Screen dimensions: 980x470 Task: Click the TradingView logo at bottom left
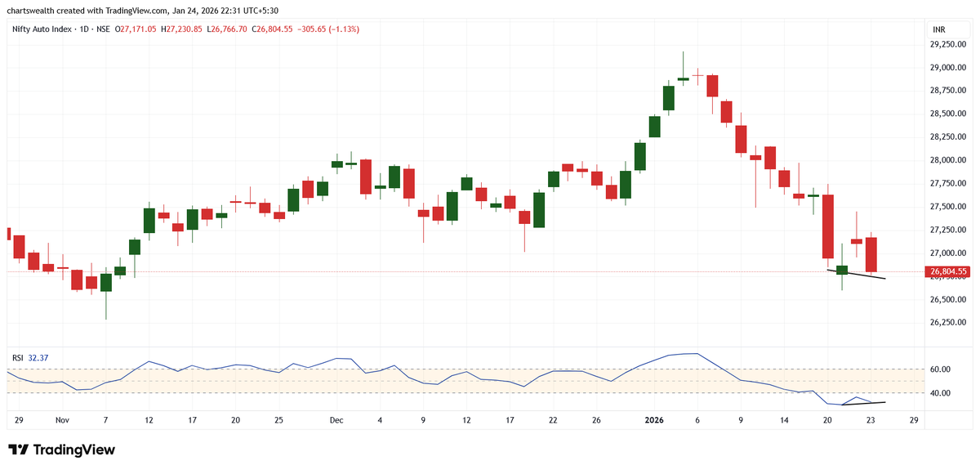[61, 450]
